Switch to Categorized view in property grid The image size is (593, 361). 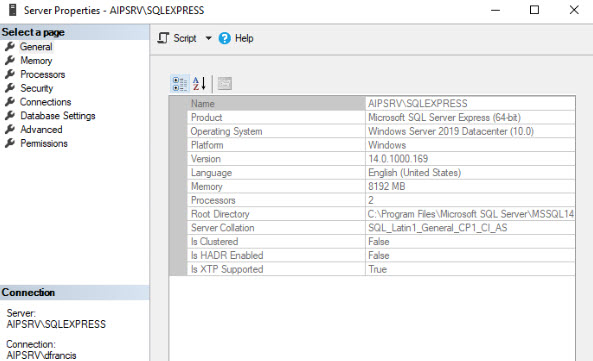click(x=180, y=84)
